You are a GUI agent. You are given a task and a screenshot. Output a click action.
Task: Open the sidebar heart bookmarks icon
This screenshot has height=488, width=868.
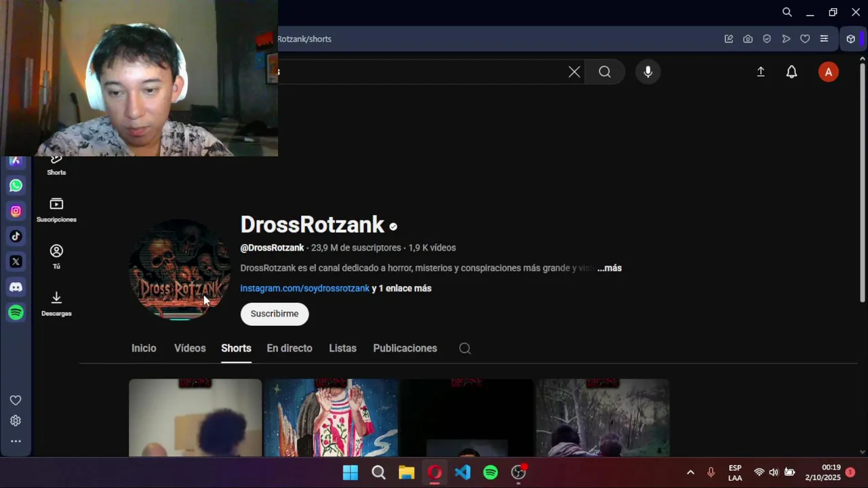(16, 401)
